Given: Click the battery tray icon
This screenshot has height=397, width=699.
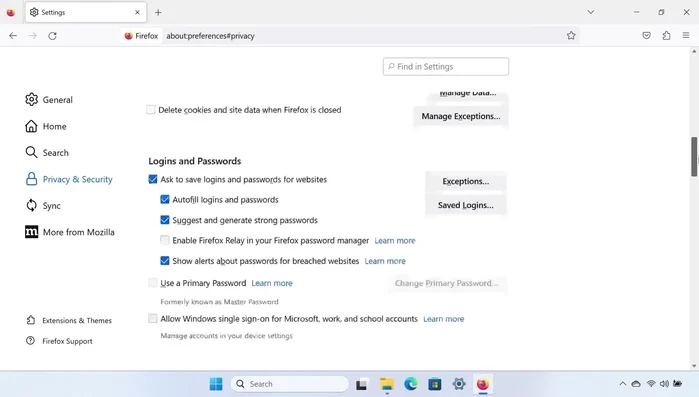Looking at the screenshot, I should 678,384.
